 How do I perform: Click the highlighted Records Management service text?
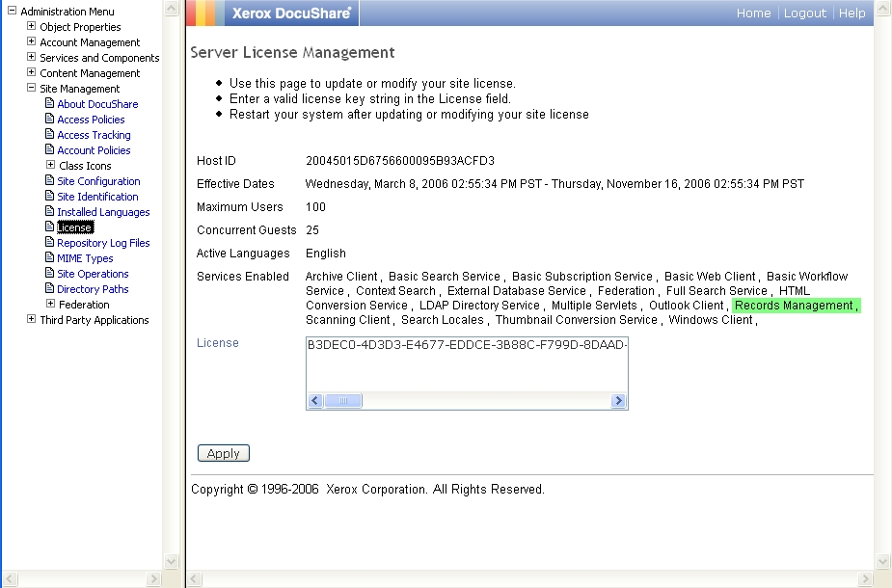point(796,306)
